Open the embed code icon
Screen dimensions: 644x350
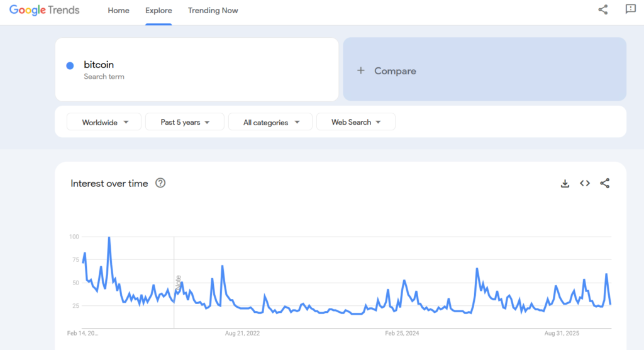point(585,183)
